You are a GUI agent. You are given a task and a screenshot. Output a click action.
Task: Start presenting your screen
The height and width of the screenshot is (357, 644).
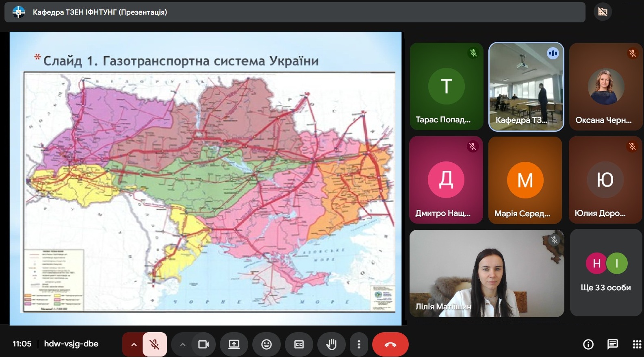[x=234, y=344]
